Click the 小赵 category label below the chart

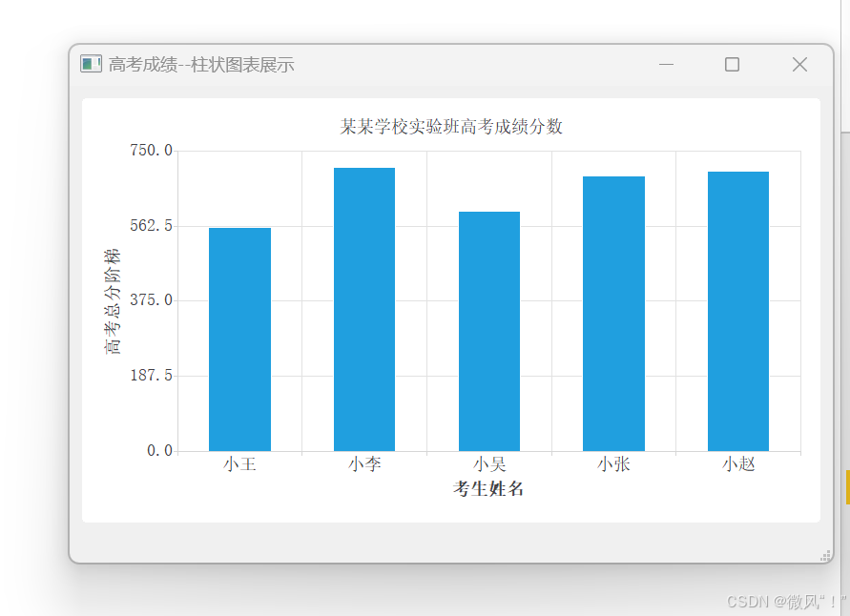tap(737, 463)
